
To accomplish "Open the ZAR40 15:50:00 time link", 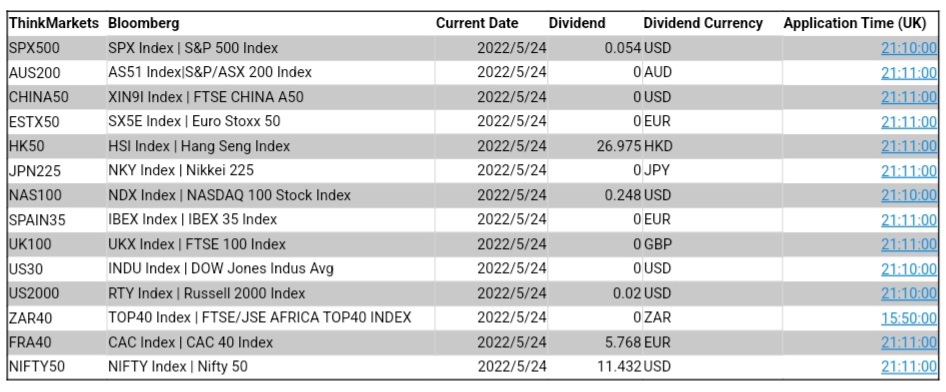I will [x=909, y=318].
